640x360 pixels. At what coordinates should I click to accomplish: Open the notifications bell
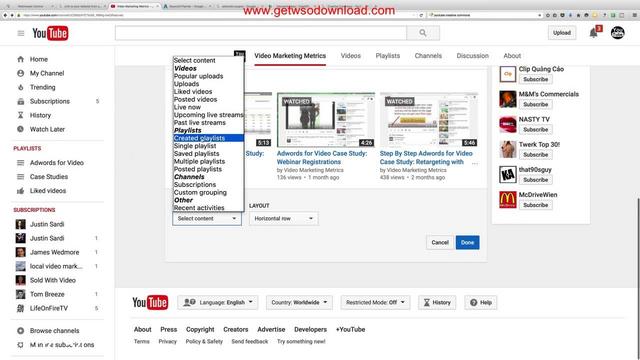593,33
